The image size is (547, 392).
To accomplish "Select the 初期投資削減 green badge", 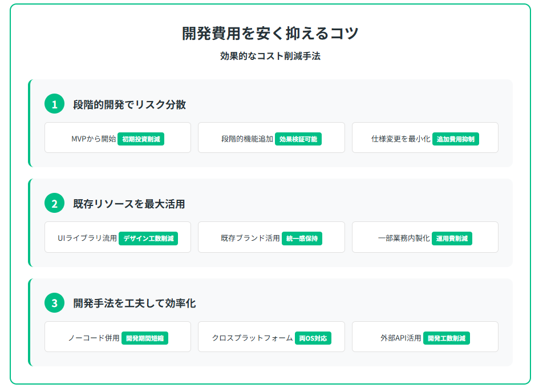I will pyautogui.click(x=141, y=139).
